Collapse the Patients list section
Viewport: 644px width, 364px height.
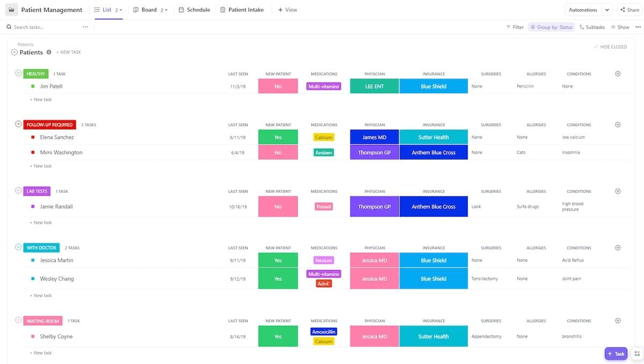[14, 52]
